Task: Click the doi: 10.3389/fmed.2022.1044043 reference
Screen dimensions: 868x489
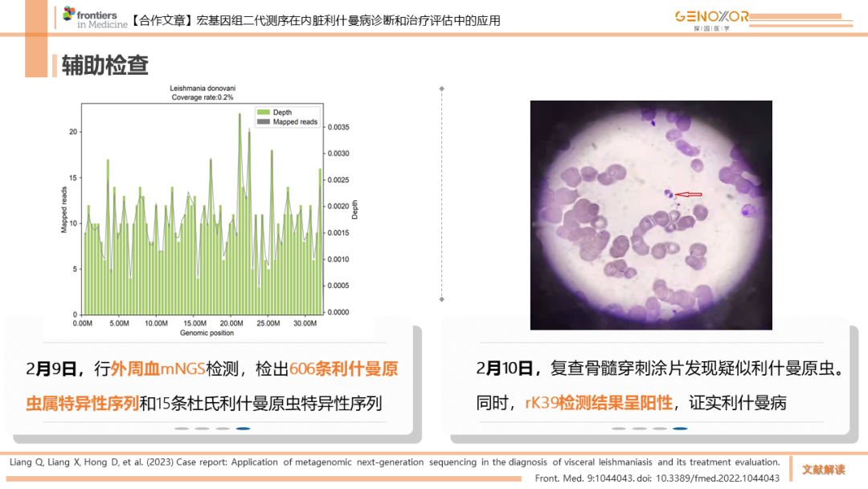Action: click(x=708, y=478)
